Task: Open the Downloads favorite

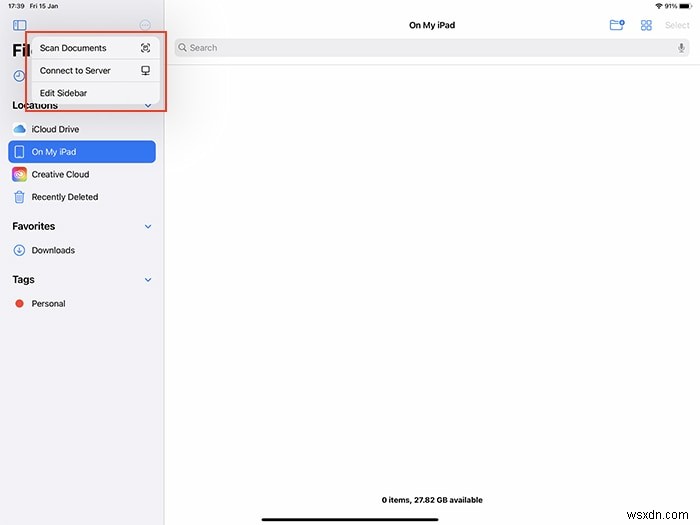Action: (82, 250)
